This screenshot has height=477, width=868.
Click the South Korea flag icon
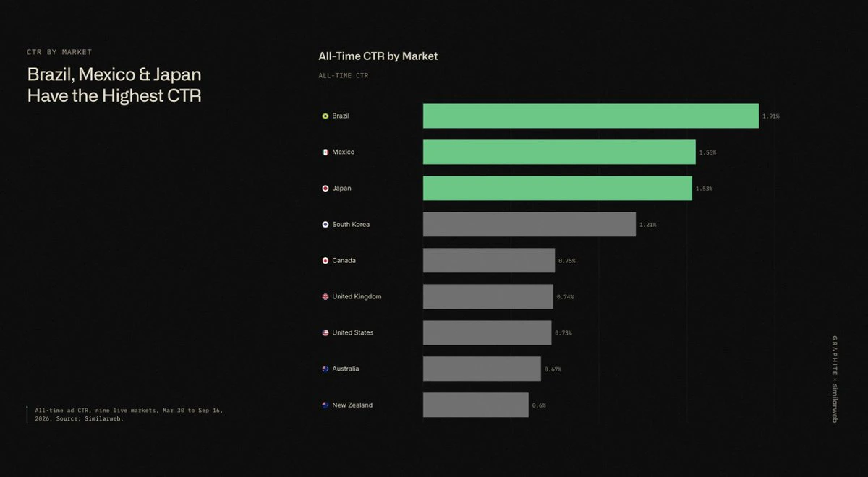(x=325, y=224)
